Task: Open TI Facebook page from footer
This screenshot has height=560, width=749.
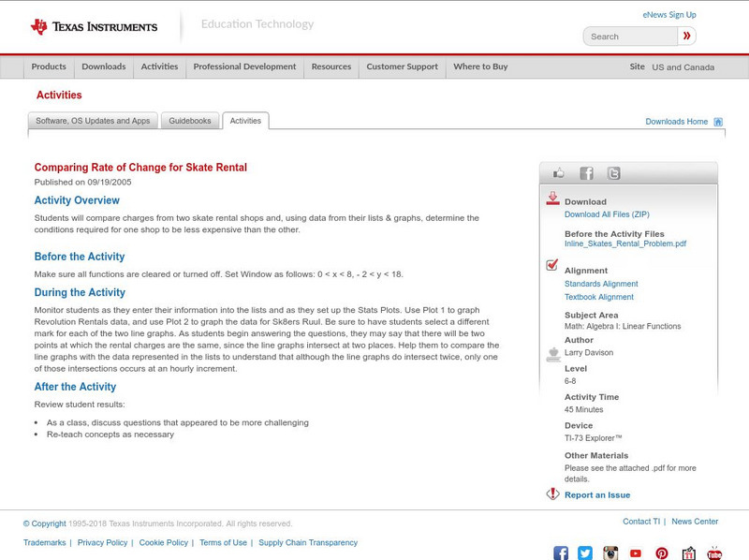Action: [x=561, y=553]
